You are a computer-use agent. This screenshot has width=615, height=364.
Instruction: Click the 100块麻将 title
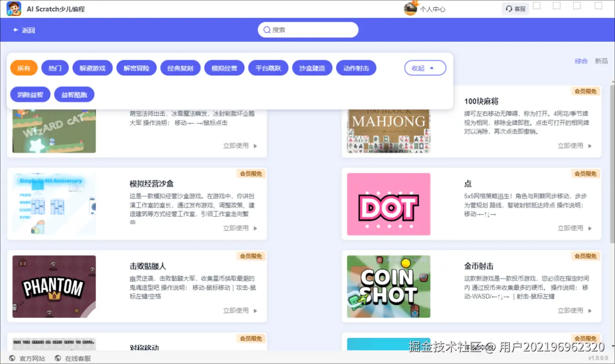tap(482, 101)
